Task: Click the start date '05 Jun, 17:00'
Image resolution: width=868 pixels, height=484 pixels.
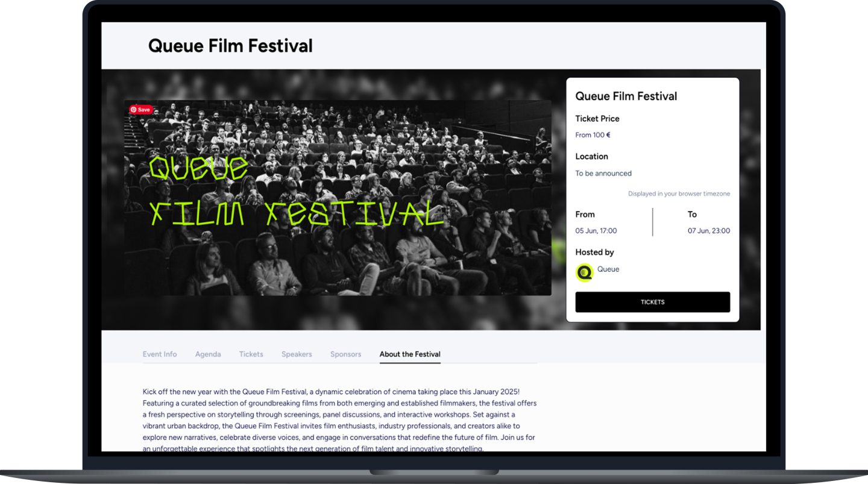Action: click(596, 231)
